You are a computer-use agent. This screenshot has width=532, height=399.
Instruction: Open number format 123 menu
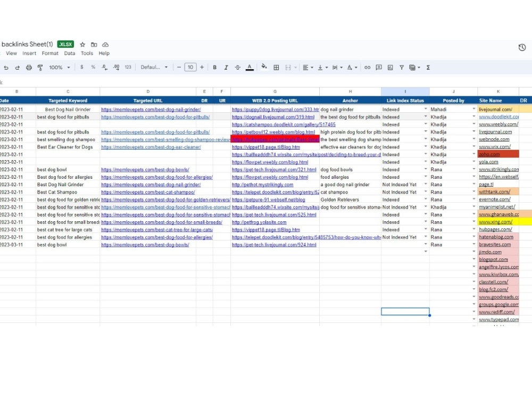[128, 67]
